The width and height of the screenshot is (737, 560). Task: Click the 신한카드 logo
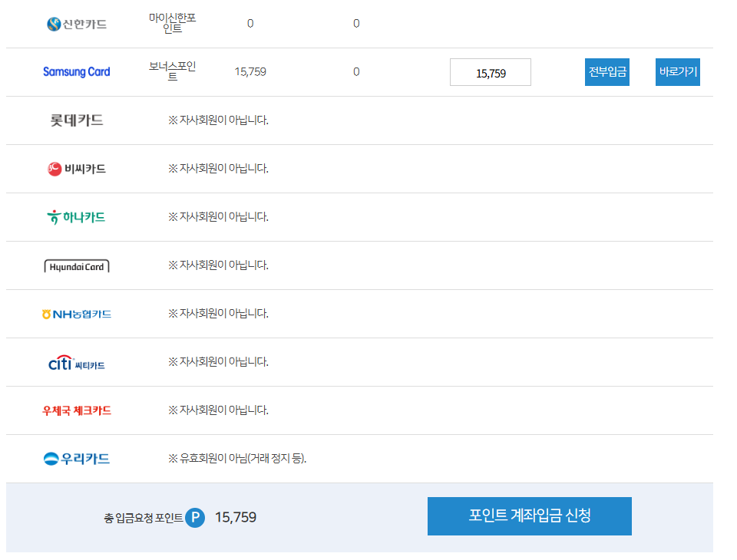tap(77, 24)
